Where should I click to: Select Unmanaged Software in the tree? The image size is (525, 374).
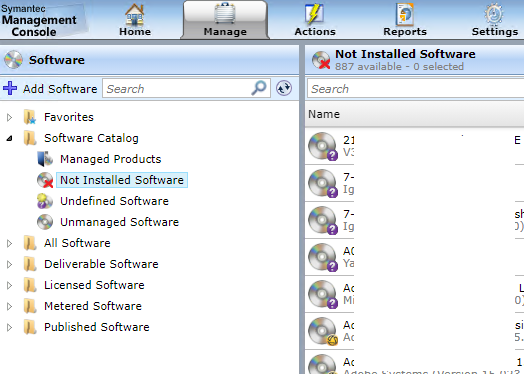point(119,222)
